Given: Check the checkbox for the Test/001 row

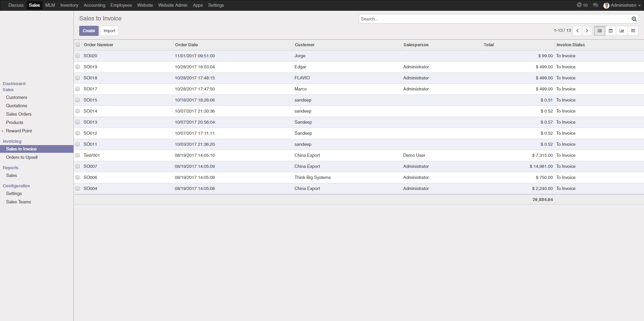Looking at the screenshot, I should click(x=77, y=155).
